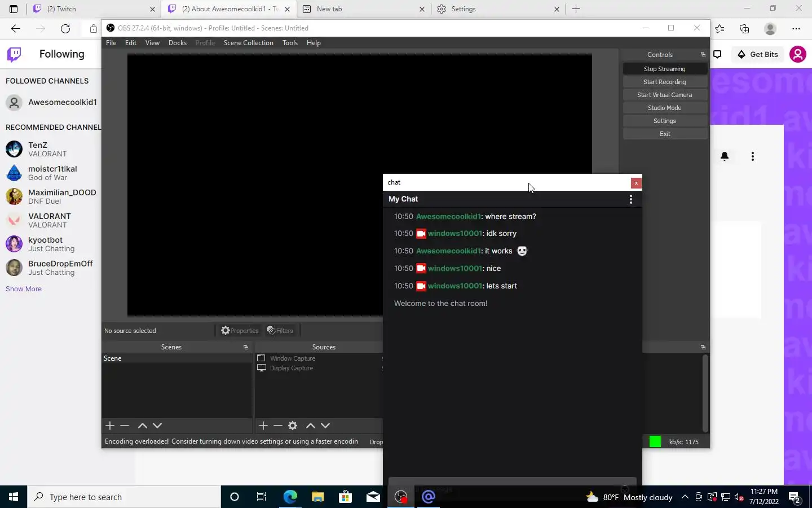
Task: Open OBS File menu
Action: click(x=111, y=43)
